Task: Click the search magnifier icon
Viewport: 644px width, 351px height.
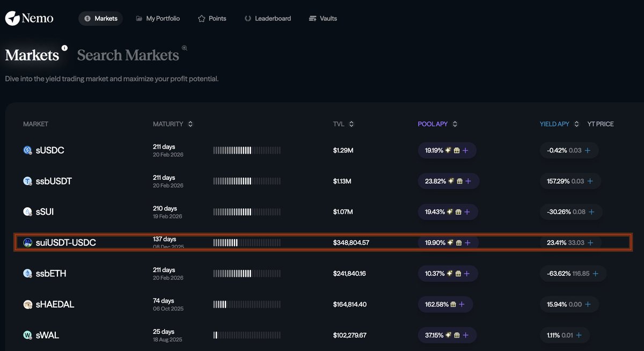Action: pos(185,48)
